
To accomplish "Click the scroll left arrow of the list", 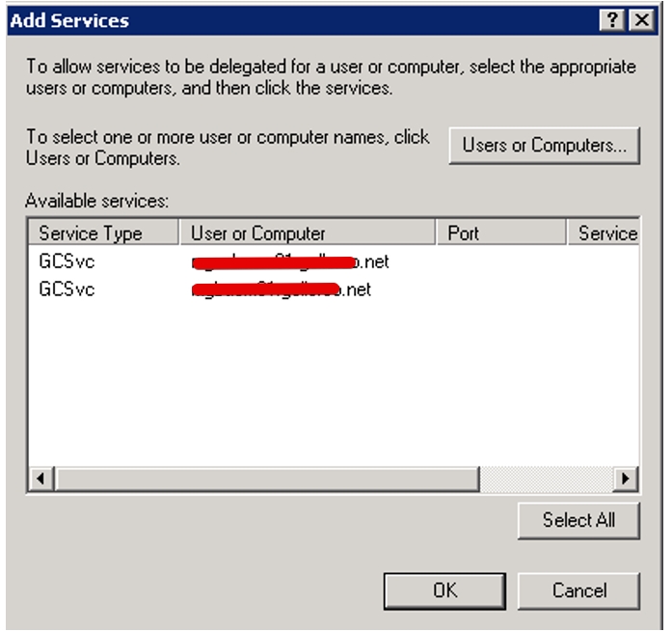I will tap(40, 478).
